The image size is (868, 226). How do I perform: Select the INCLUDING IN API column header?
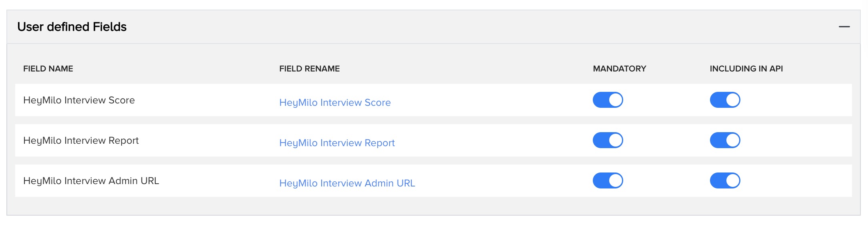[x=746, y=69]
